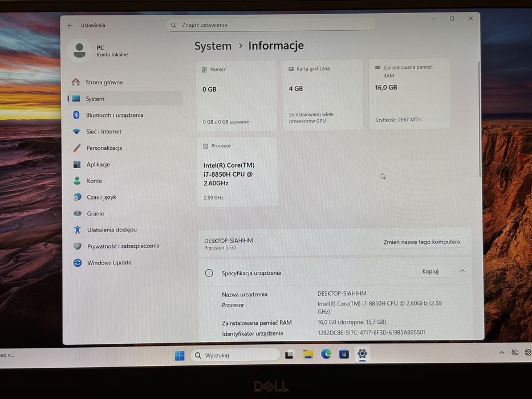Click the info icon beside Specyfikacja urządzenia

(209, 273)
